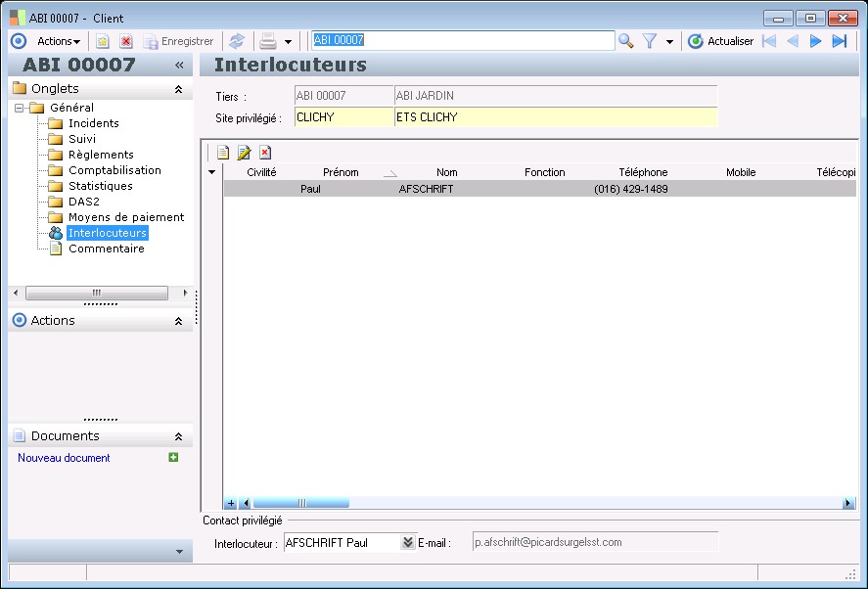This screenshot has height=589, width=868.
Task: Go to first record arrow
Action: 769,41
